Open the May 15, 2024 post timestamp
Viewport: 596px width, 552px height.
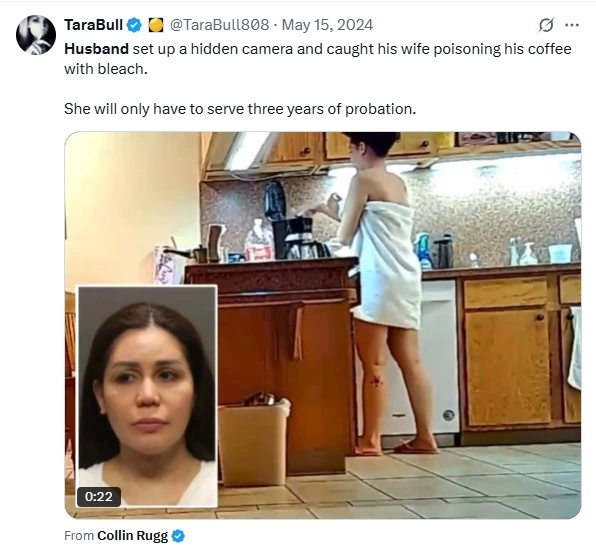(x=327, y=25)
